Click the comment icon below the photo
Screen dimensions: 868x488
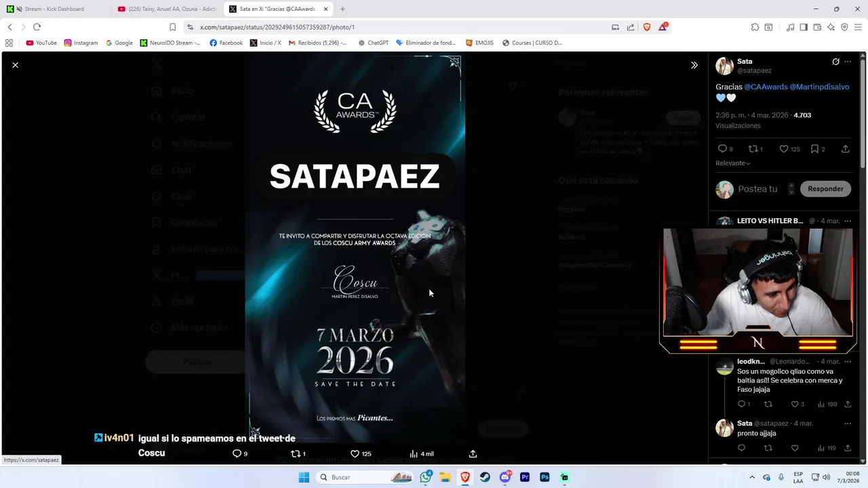pos(237,454)
